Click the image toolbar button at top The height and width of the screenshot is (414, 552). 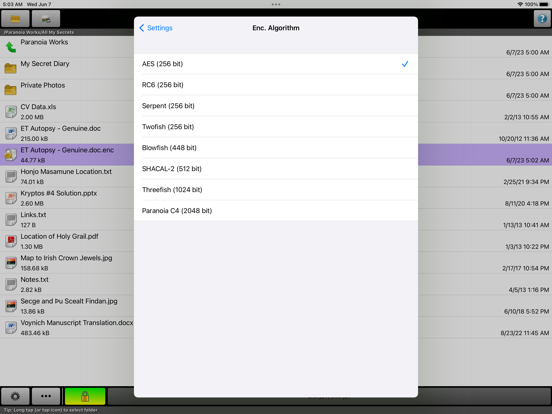pos(46,19)
